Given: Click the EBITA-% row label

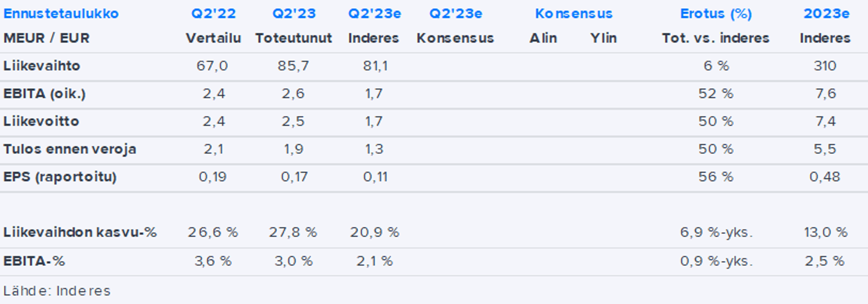Looking at the screenshot, I should [34, 261].
